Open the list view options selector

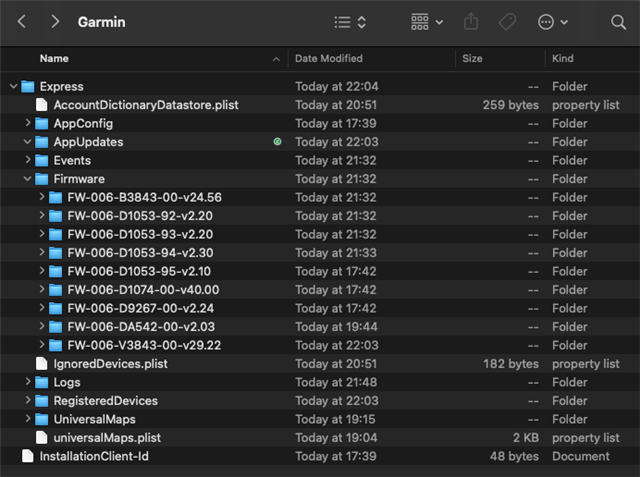tap(349, 21)
